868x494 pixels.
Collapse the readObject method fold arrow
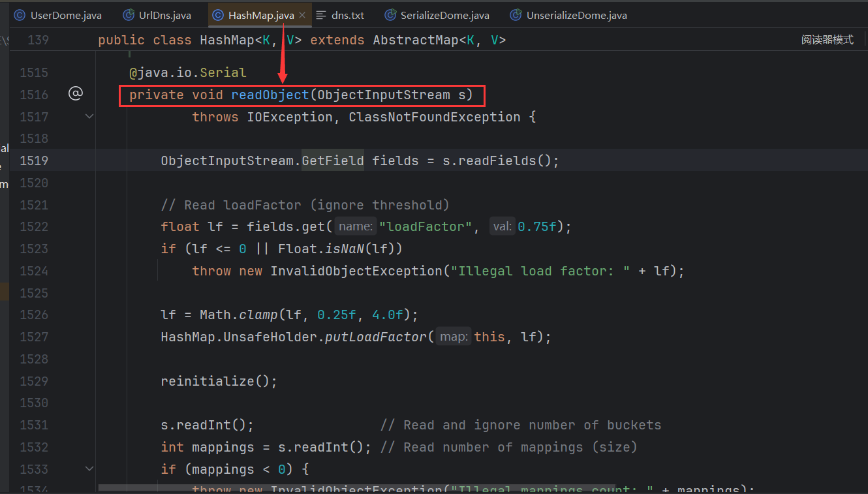[x=89, y=116]
